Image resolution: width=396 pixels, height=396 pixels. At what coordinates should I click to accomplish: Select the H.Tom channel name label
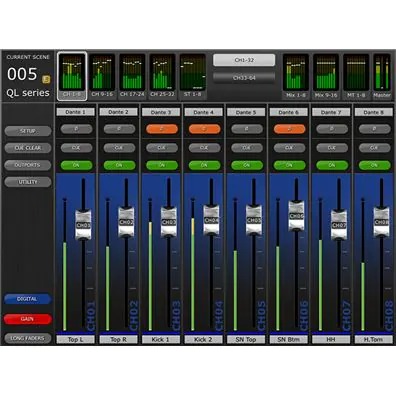tap(373, 339)
